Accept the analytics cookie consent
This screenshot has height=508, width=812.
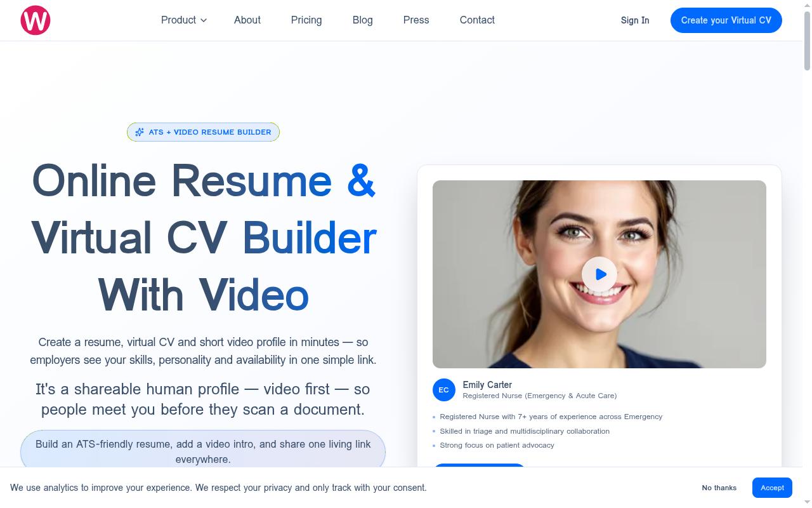(x=772, y=488)
